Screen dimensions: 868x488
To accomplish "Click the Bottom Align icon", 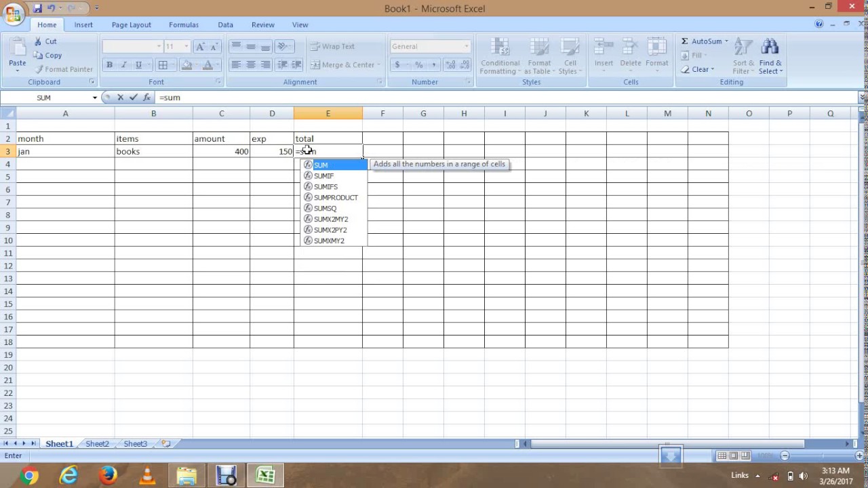I will (x=265, y=46).
